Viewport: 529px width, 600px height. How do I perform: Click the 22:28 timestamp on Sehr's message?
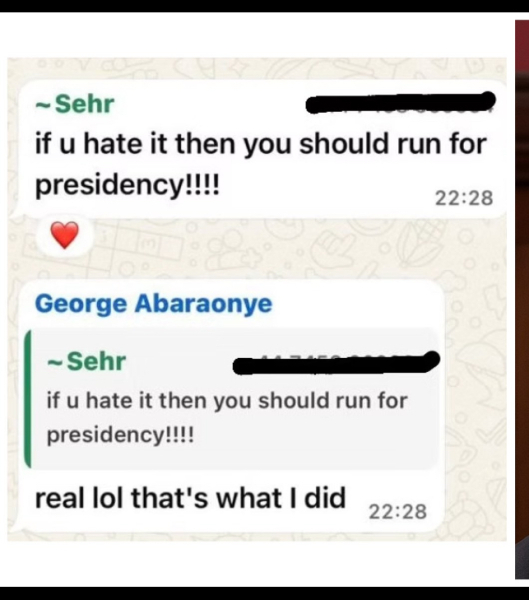pyautogui.click(x=464, y=198)
